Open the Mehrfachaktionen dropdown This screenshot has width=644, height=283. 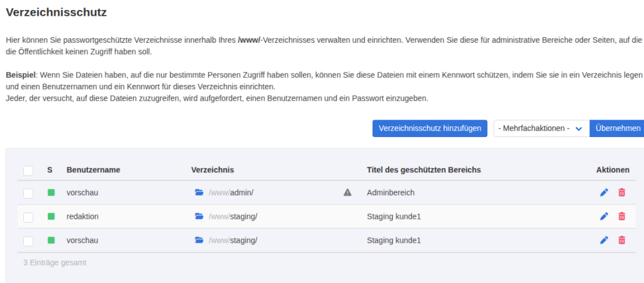pos(541,128)
